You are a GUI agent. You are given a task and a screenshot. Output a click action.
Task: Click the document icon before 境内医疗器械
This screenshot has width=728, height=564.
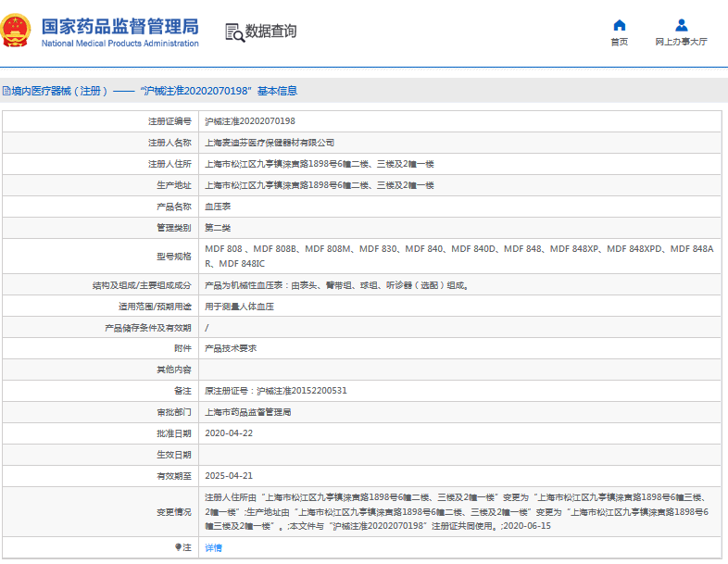click(x=6, y=91)
